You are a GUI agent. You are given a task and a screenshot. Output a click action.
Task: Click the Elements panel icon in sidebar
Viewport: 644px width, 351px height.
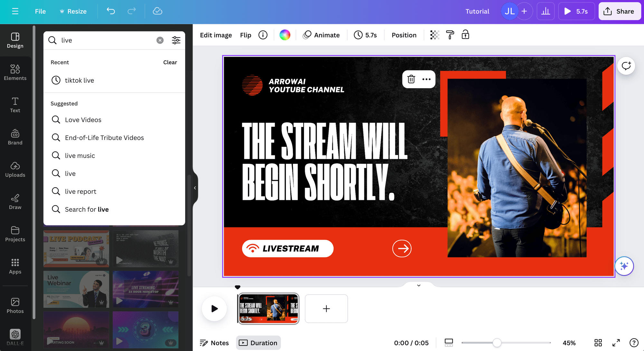(15, 71)
